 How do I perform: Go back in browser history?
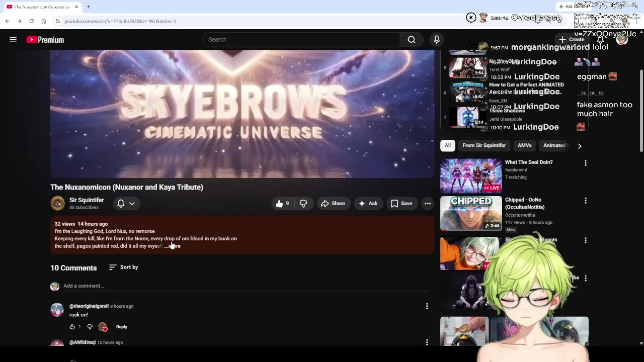point(7,21)
